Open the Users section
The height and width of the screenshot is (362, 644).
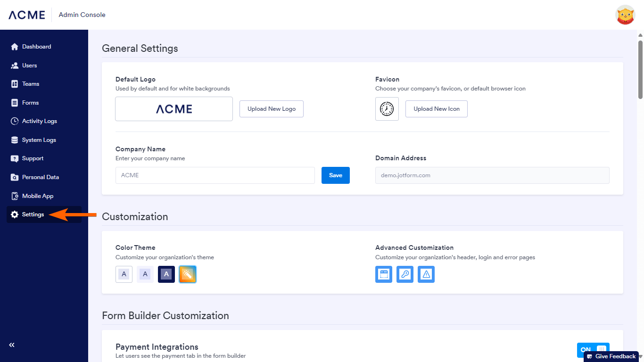pyautogui.click(x=29, y=66)
